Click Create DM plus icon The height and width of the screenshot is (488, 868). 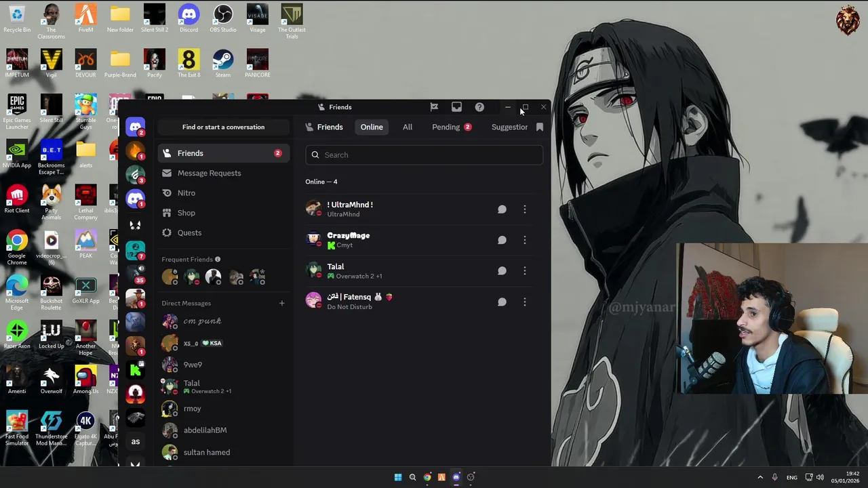(x=282, y=303)
